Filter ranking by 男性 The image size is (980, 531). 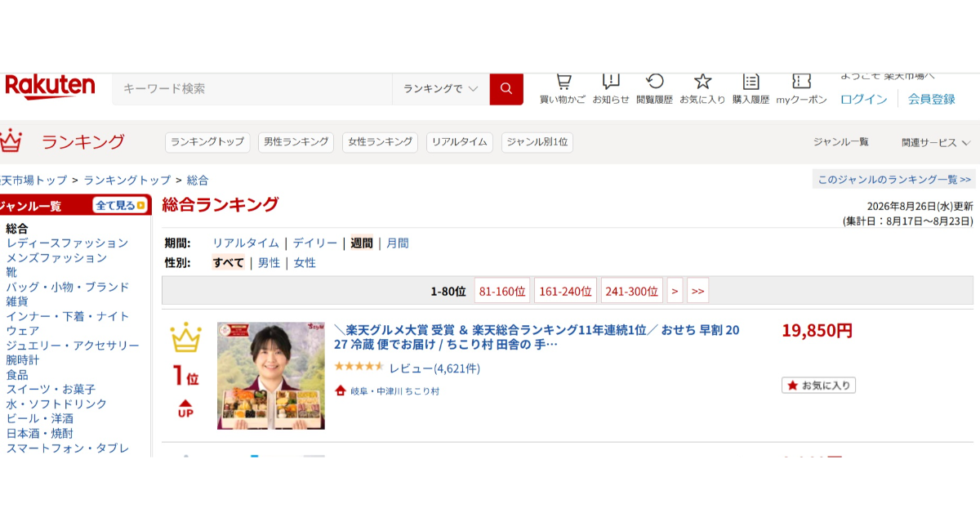pyautogui.click(x=269, y=263)
